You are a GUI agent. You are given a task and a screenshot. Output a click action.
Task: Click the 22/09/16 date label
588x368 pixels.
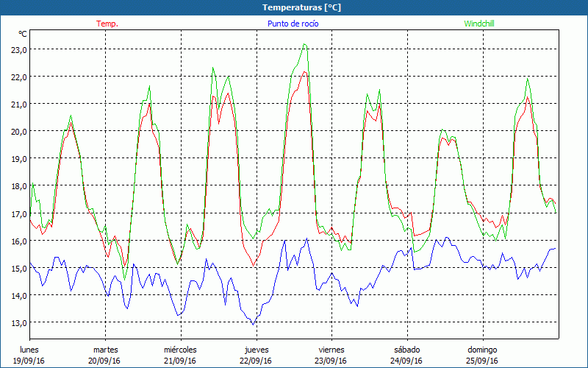coord(256,361)
